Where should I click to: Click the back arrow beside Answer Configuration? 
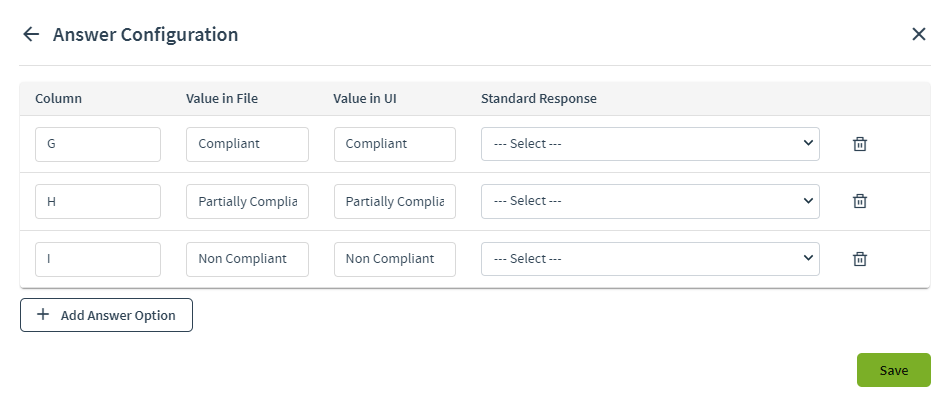(31, 34)
